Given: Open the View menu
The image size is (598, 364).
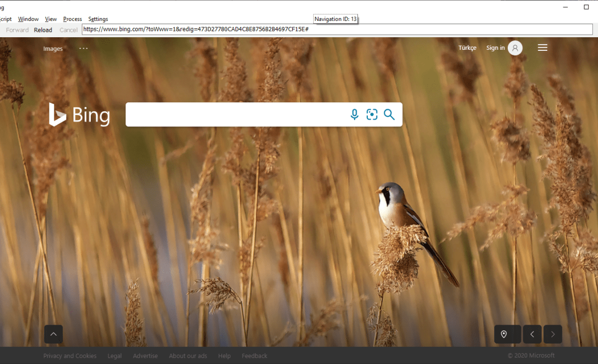Looking at the screenshot, I should click(x=51, y=19).
